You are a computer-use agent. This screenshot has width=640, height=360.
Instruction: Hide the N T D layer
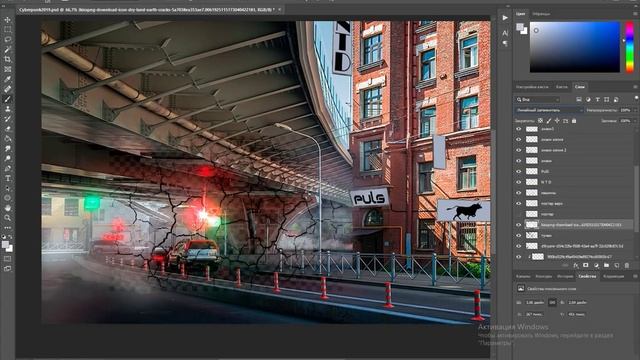519,182
